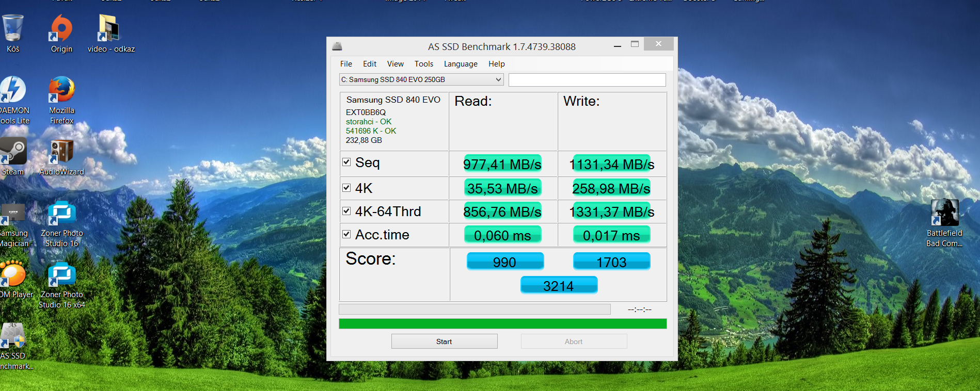
Task: Click the gray current-test progress bar
Action: click(475, 309)
